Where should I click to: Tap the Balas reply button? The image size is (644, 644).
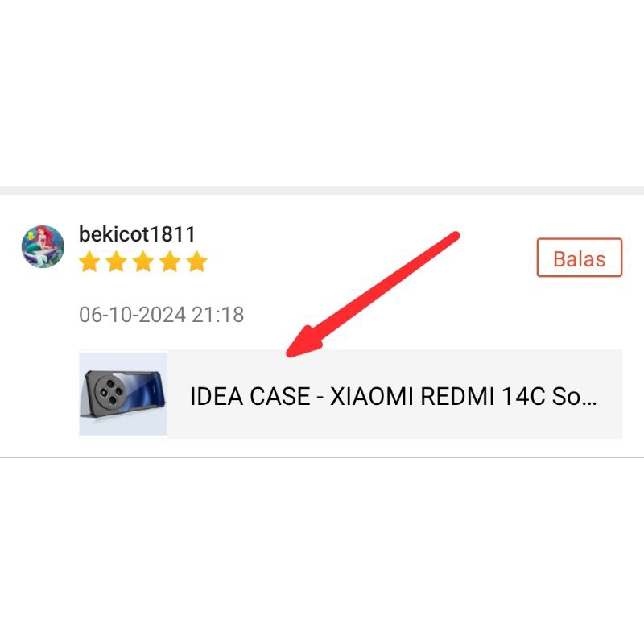(x=580, y=258)
